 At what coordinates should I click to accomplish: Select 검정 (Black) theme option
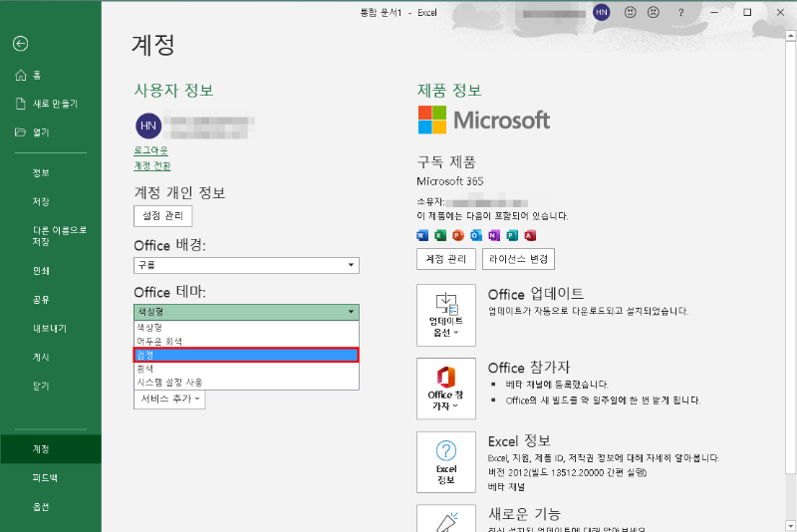(246, 355)
